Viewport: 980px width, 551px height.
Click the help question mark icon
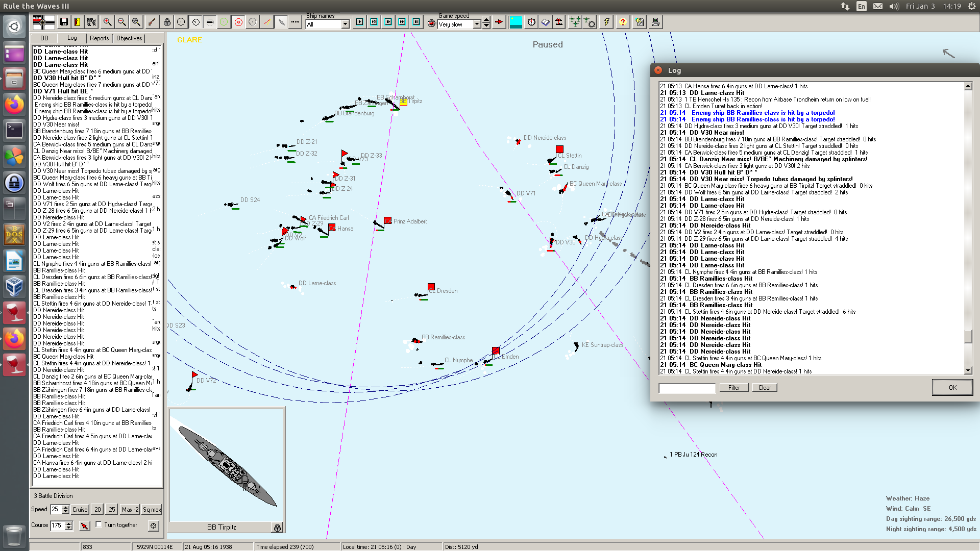[x=623, y=22]
